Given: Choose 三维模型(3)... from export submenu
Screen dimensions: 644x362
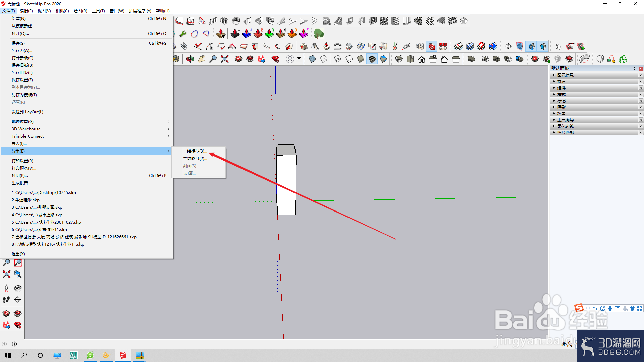Looking at the screenshot, I should (195, 151).
